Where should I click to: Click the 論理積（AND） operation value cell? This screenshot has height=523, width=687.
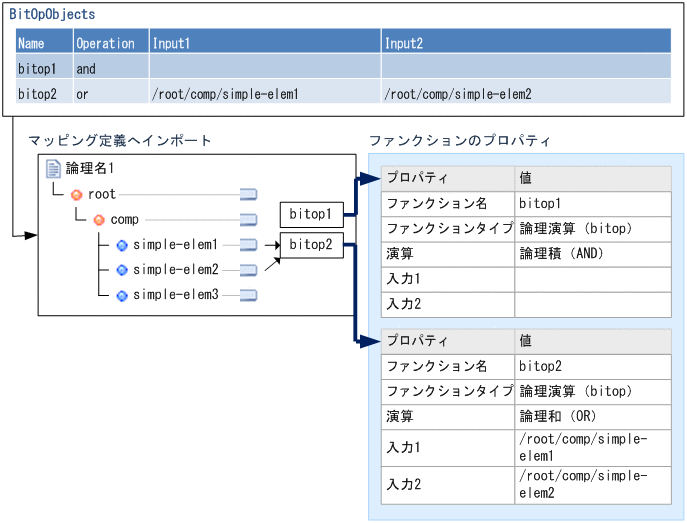coord(593,254)
